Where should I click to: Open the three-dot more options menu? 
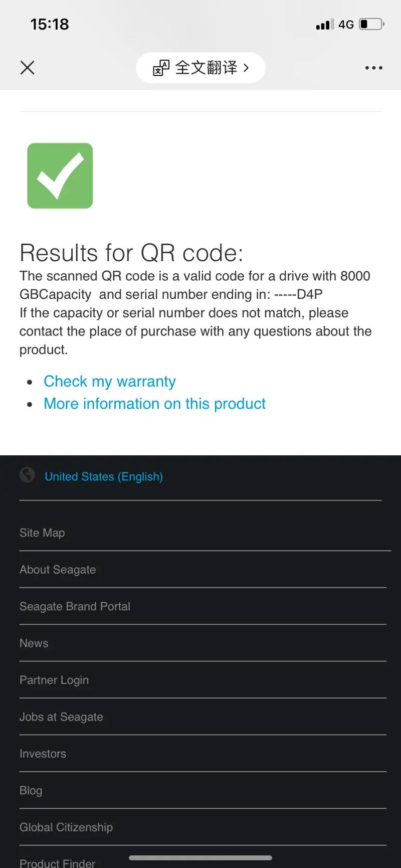pyautogui.click(x=373, y=68)
